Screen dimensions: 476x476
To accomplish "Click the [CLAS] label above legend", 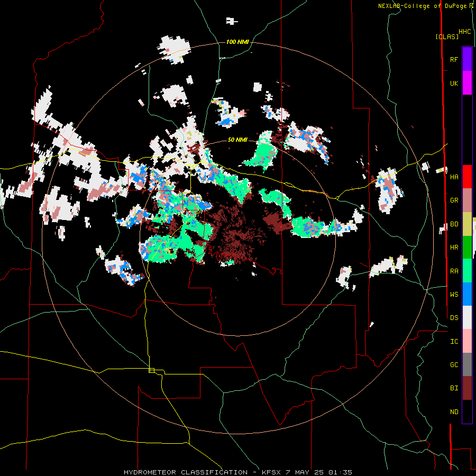I will (447, 36).
